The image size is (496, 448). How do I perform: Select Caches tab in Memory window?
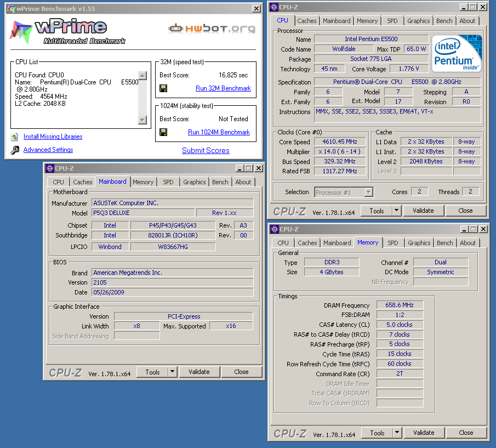[307, 243]
